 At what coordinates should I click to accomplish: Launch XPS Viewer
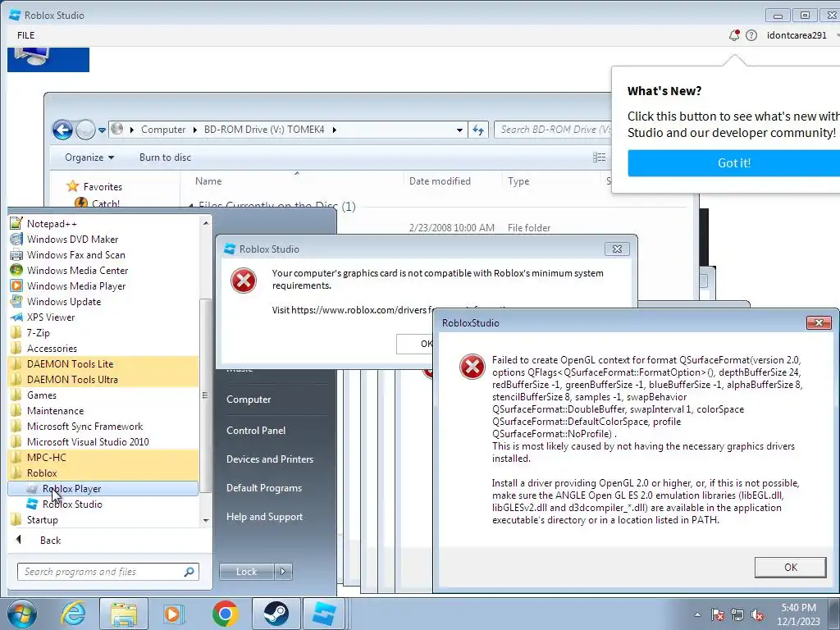coord(104,317)
